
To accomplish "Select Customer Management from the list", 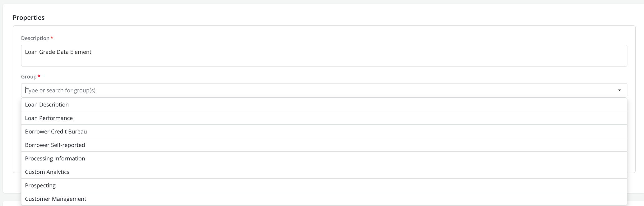I will (56, 199).
